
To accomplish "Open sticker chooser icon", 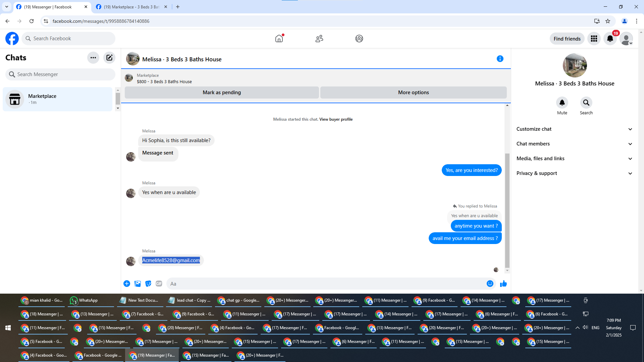I will click(x=148, y=284).
